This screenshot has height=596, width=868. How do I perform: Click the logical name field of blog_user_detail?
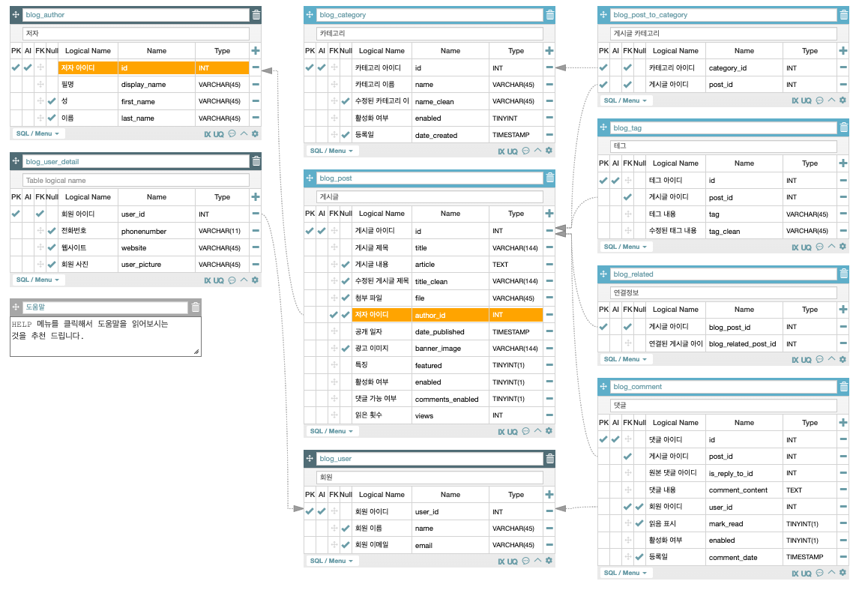tap(136, 180)
